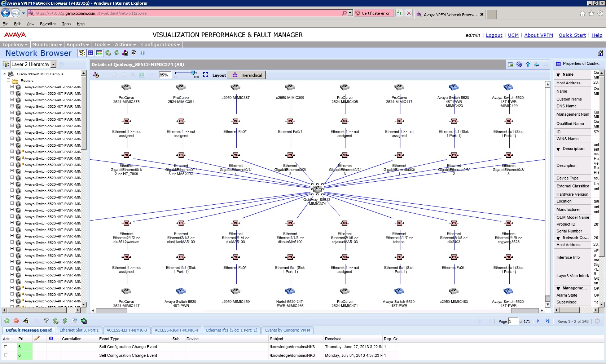Image resolution: width=606 pixels, height=364 pixels.
Task: Click the map horizontal scrollbar right arrow
Action: [541, 310]
